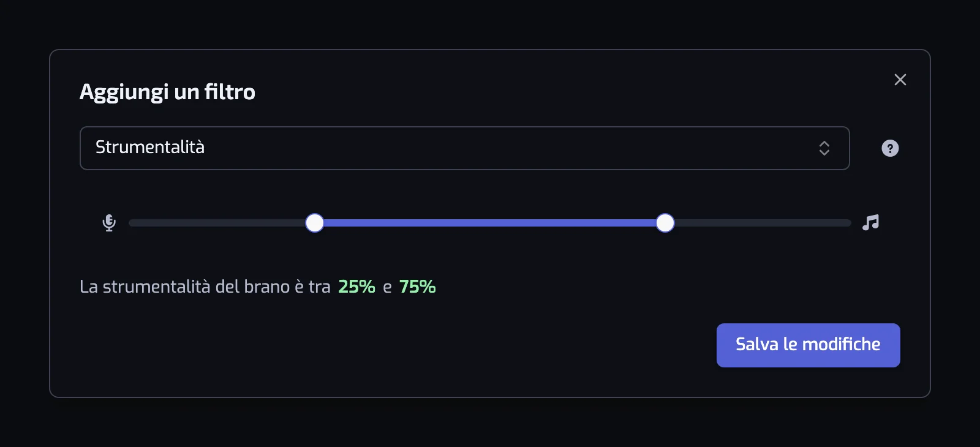
Task: Click the green 75% value text
Action: coord(417,287)
